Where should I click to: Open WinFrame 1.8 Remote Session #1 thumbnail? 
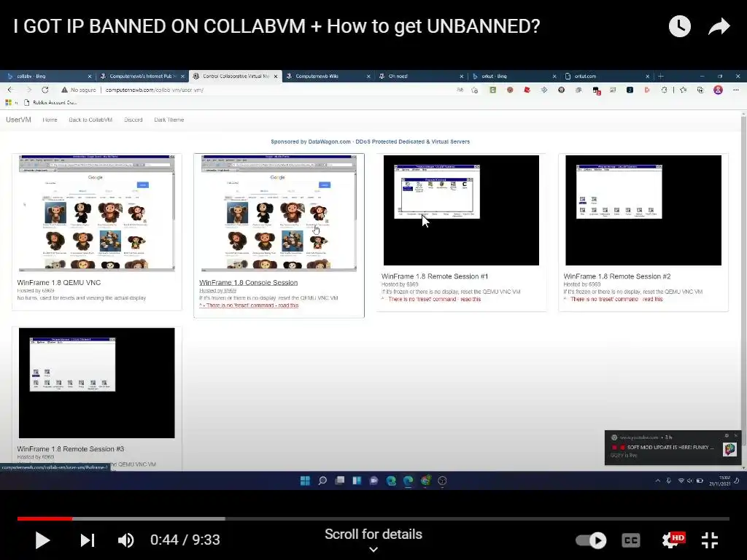(x=461, y=210)
